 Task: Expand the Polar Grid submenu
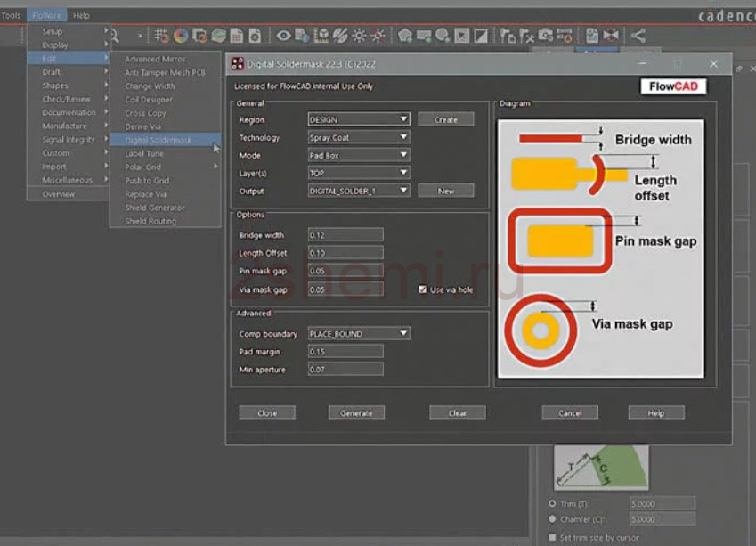click(166, 167)
